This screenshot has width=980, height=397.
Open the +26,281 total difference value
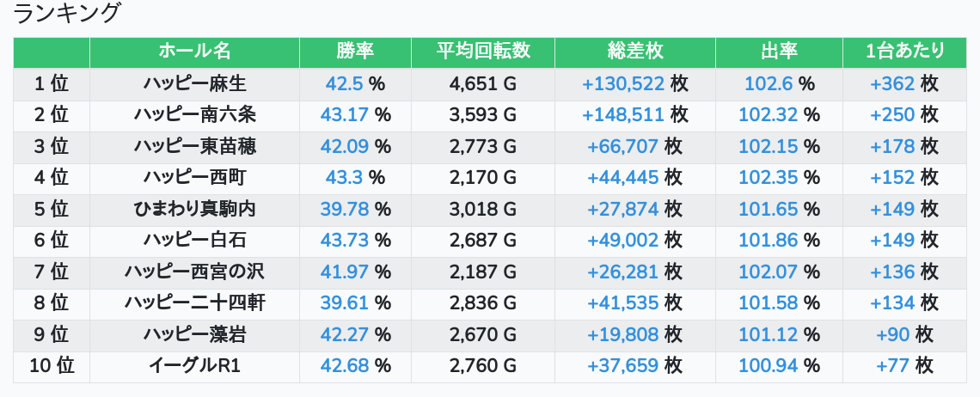click(x=623, y=272)
